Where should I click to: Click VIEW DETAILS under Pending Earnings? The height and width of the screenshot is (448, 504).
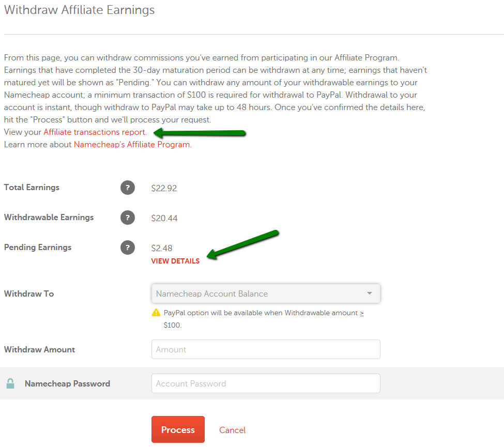pyautogui.click(x=175, y=261)
